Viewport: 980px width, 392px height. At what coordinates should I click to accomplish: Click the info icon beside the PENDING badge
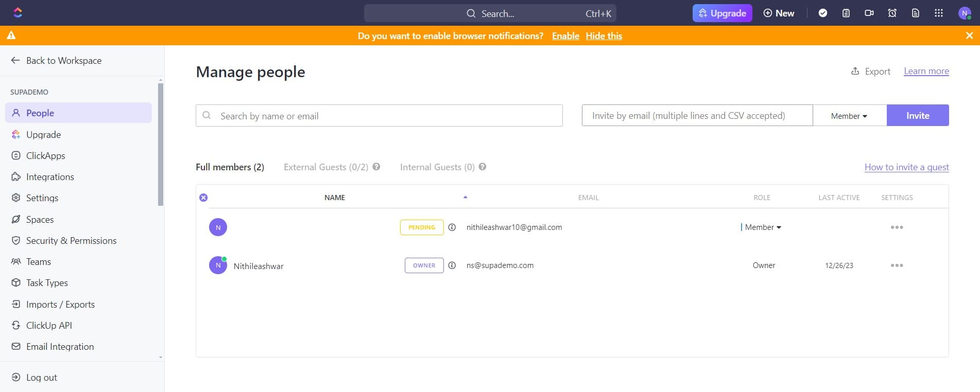452,227
